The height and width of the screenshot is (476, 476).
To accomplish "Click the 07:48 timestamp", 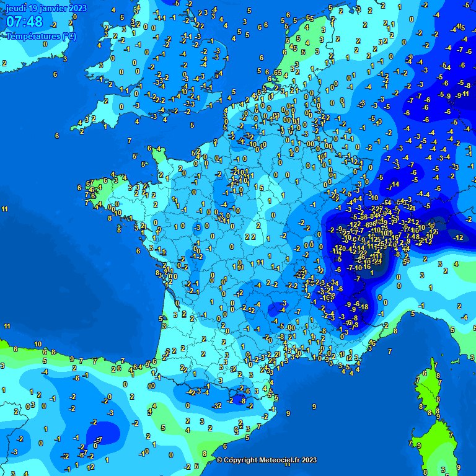I will (25, 22).
